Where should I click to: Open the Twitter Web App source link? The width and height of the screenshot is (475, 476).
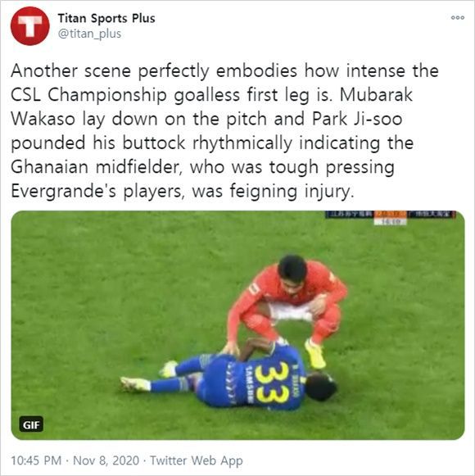coord(197,460)
